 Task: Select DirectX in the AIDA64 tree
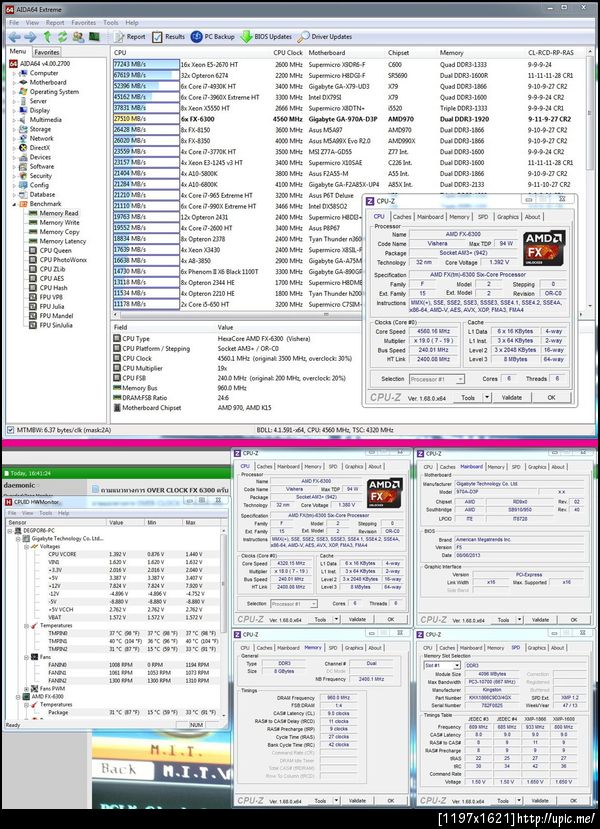click(x=40, y=148)
